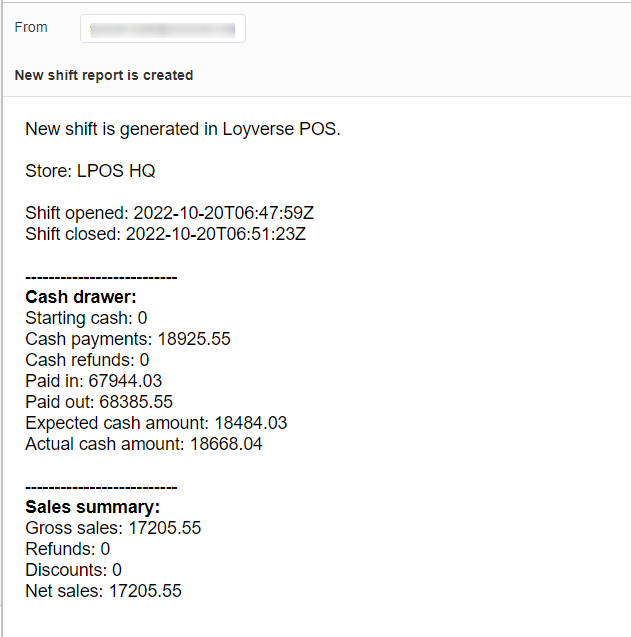Screen dimensions: 631x637
Task: Click the 'Cash refunds: 0' line
Action: coord(87,360)
